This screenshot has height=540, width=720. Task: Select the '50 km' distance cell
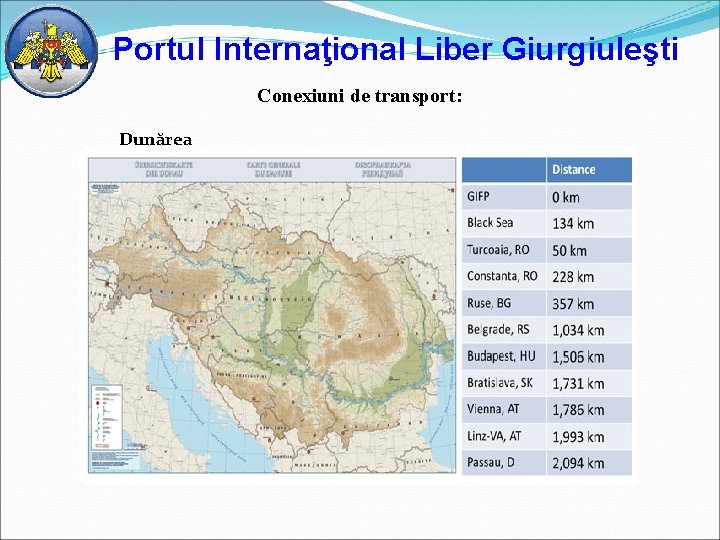tap(589, 250)
